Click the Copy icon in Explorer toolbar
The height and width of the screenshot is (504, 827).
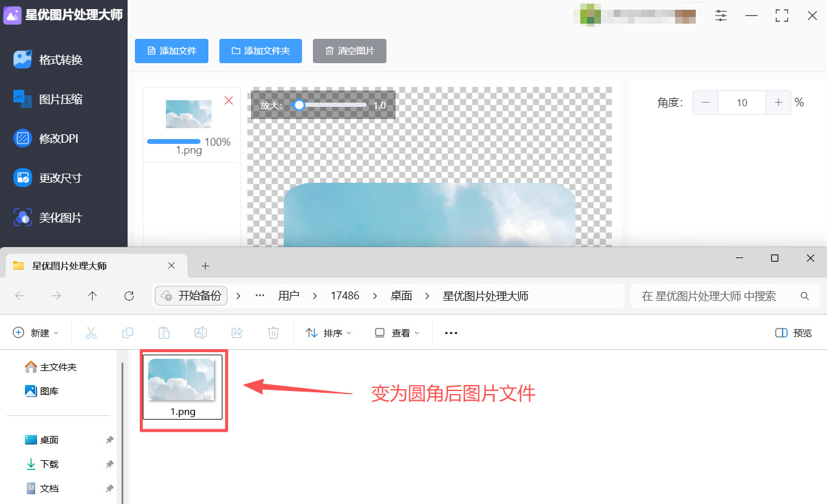[x=128, y=333]
